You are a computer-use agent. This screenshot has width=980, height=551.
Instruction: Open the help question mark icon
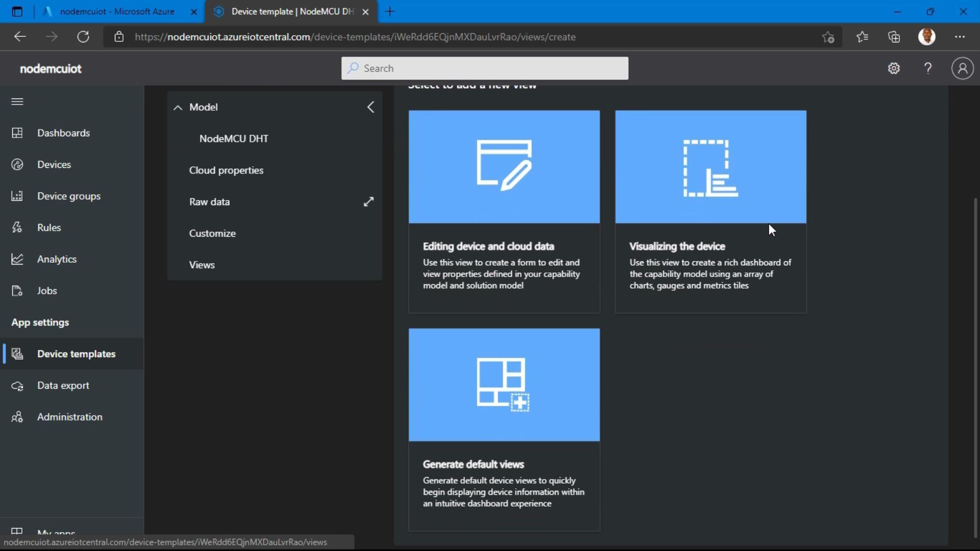click(928, 68)
